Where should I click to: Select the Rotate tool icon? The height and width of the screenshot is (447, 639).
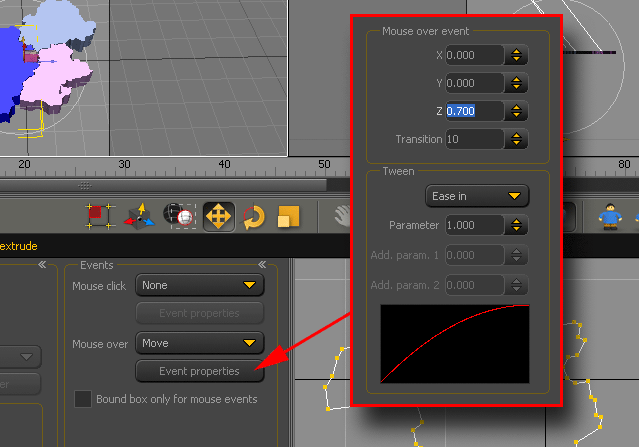[254, 217]
